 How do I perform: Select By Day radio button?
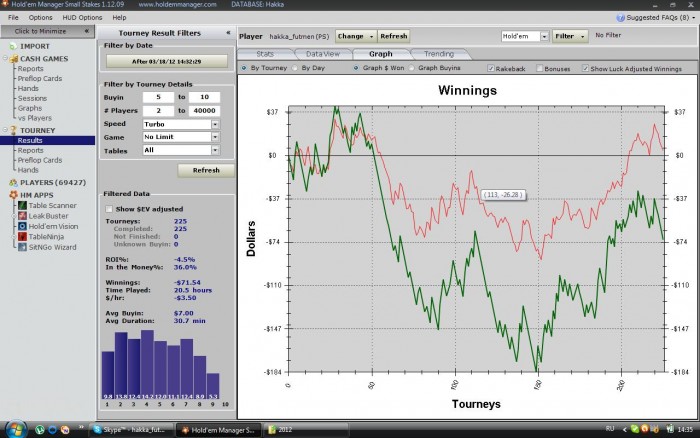click(295, 68)
